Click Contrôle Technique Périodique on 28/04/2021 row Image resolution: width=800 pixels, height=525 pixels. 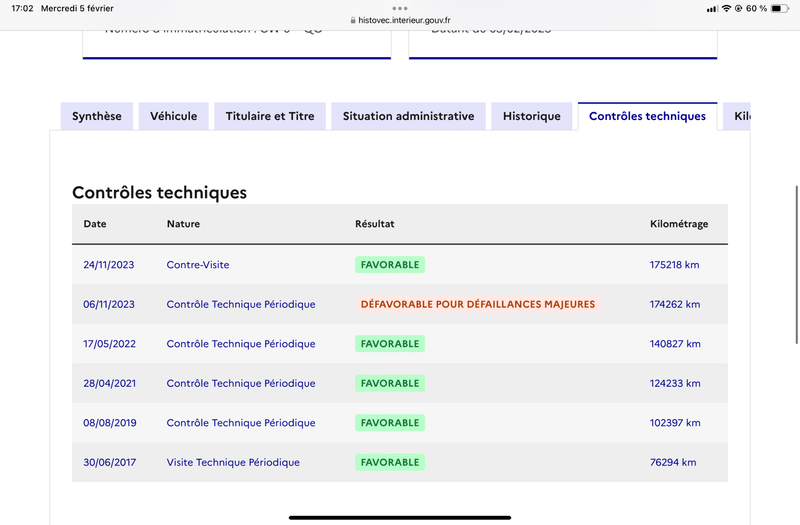point(241,383)
